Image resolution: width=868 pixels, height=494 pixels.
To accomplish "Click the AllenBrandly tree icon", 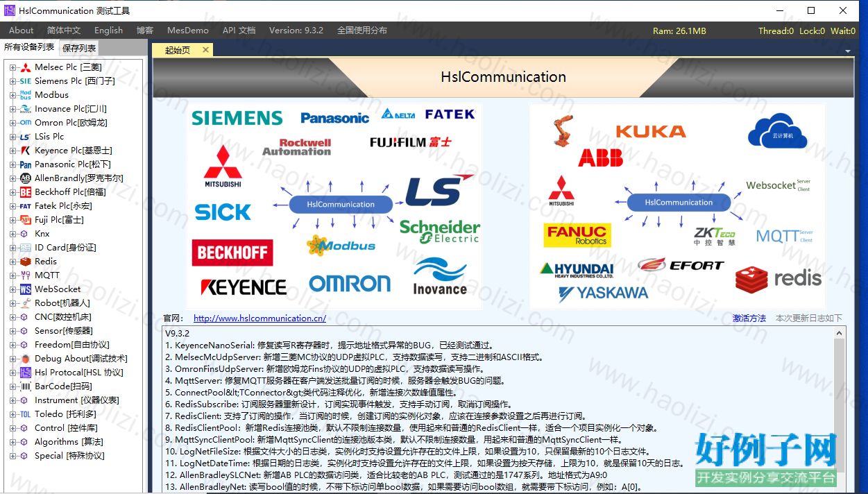I will (25, 178).
